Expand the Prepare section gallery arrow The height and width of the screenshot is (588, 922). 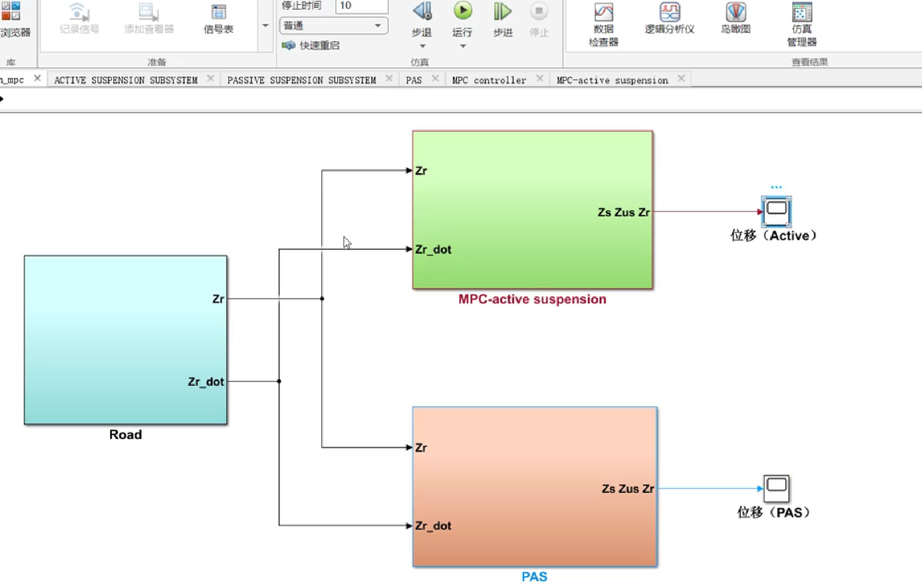(x=265, y=26)
